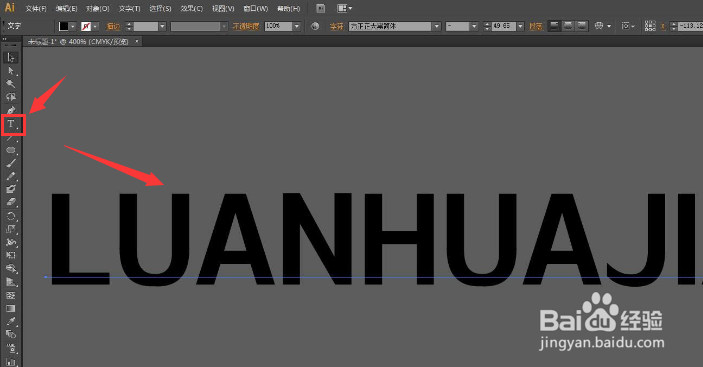Open the 编辑(E) Edit menu
Viewport: 703px width, 367px height.
(66, 9)
